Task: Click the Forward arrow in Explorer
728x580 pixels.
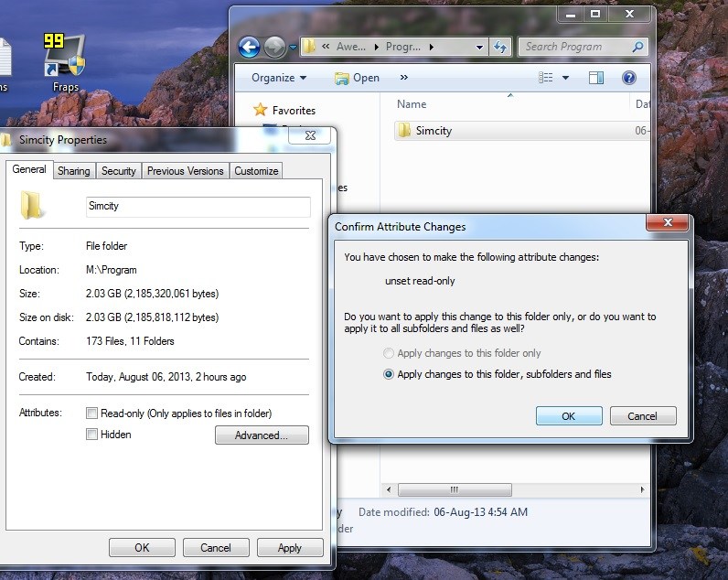Action: click(274, 47)
